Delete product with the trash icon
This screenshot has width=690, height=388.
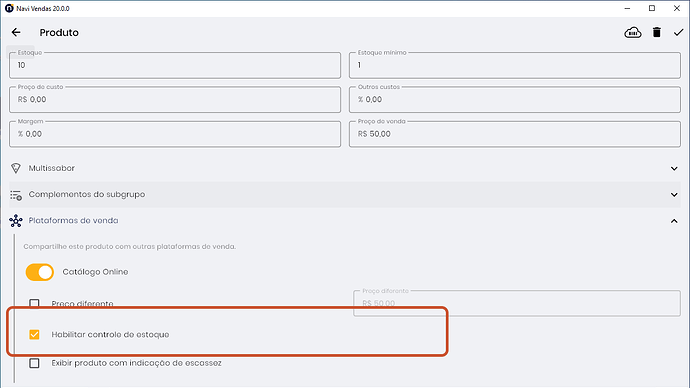pos(657,32)
